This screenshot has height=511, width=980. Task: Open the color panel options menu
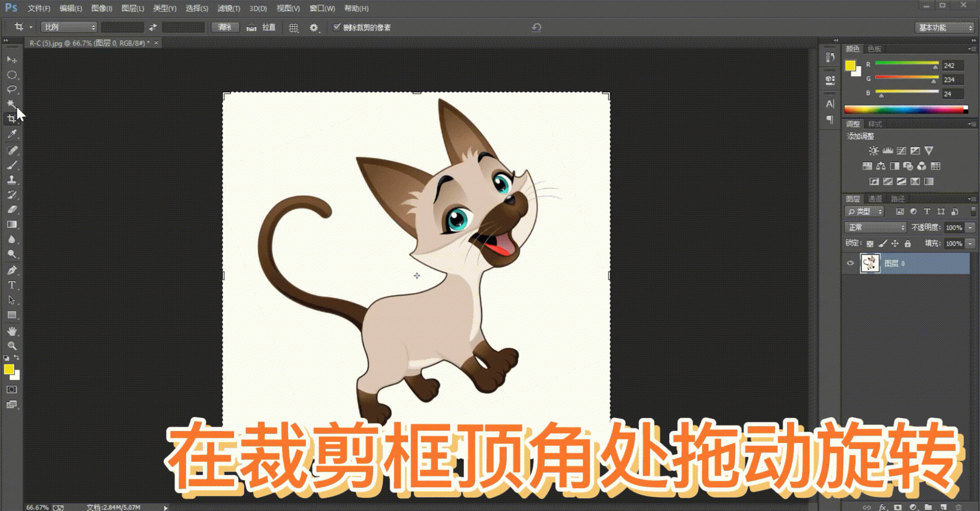(x=972, y=49)
